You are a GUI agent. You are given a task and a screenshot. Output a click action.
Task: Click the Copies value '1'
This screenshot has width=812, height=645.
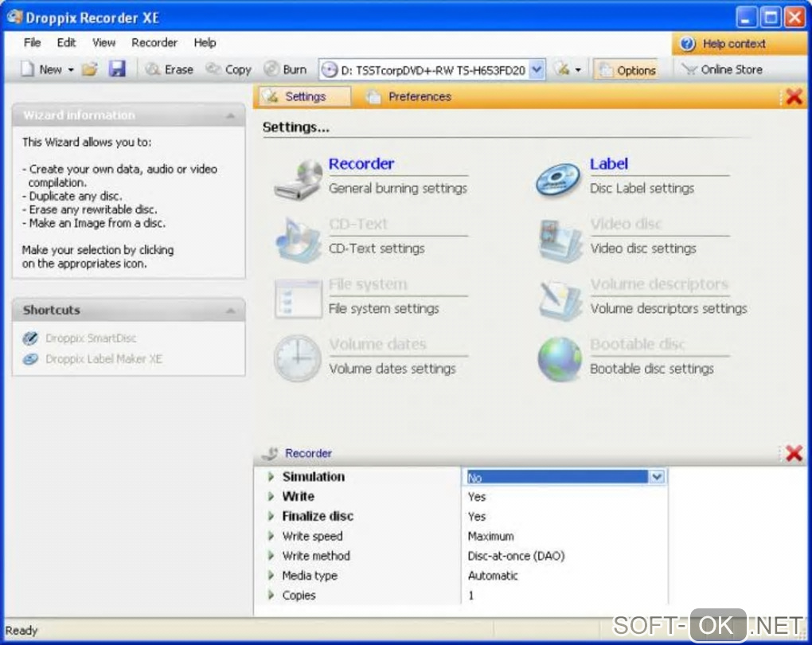pos(470,596)
